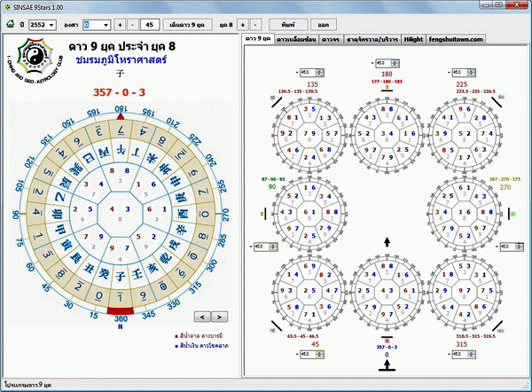The width and height of the screenshot is (532, 392).
Task: Select the 135 degree star chart
Action: click(309, 134)
